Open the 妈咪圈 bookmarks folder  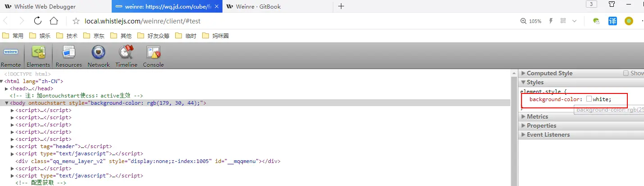tap(216, 36)
